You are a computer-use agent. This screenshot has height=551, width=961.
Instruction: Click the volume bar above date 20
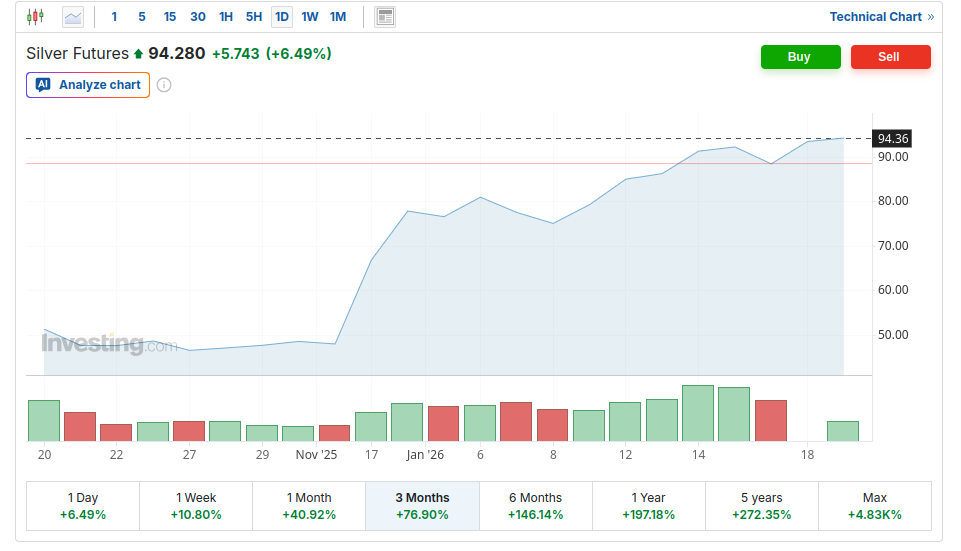pos(44,420)
